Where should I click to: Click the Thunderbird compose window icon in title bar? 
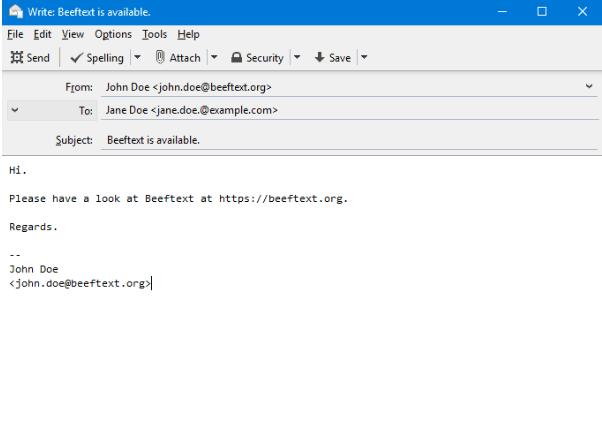(16, 12)
